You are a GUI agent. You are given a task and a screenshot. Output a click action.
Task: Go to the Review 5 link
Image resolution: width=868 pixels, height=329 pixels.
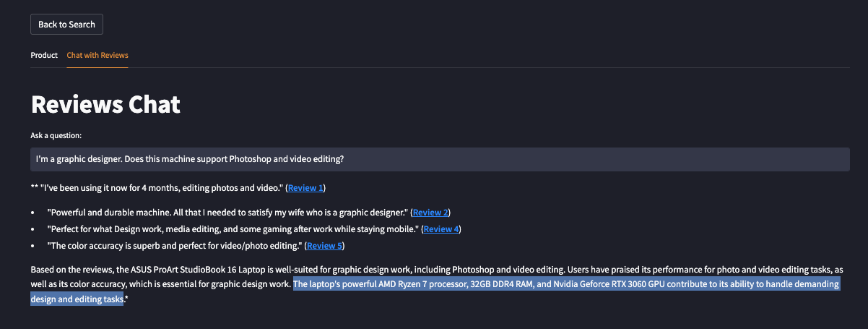tap(324, 246)
